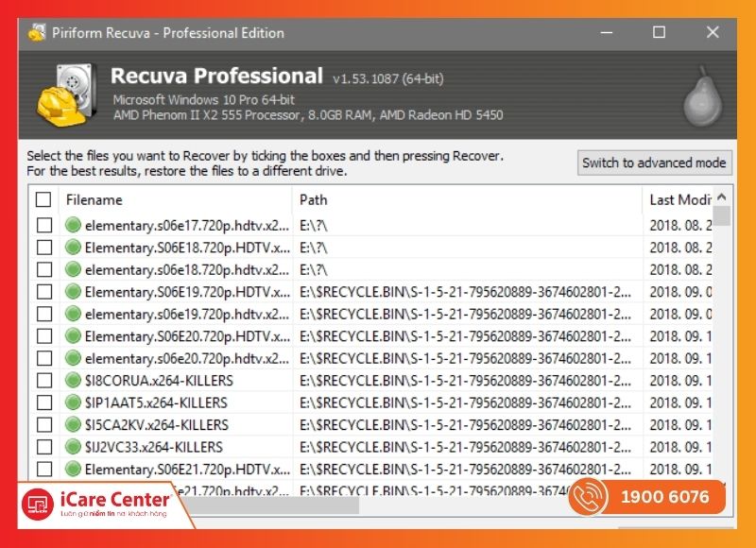
Task: Sort list by Filename column header
Action: [x=175, y=200]
